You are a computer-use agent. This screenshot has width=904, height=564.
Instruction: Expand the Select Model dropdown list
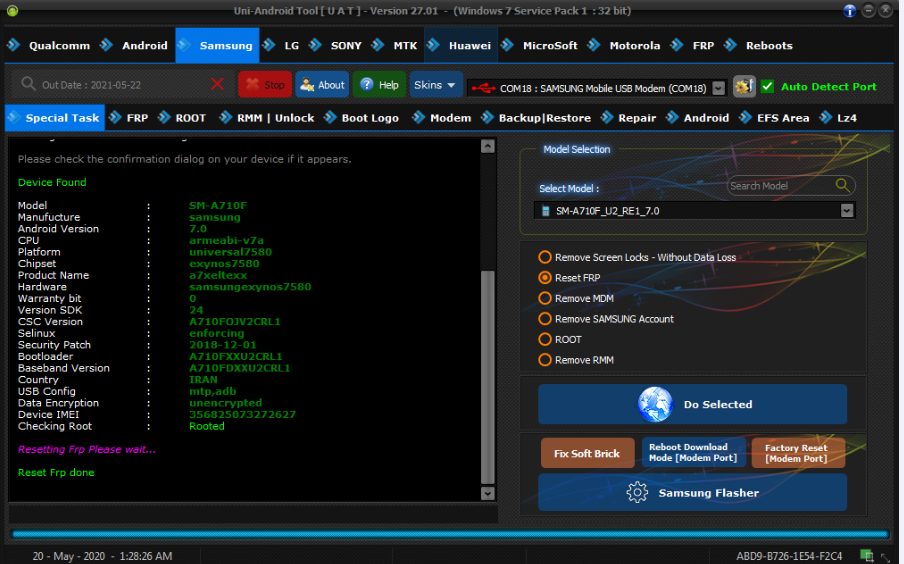[847, 211]
